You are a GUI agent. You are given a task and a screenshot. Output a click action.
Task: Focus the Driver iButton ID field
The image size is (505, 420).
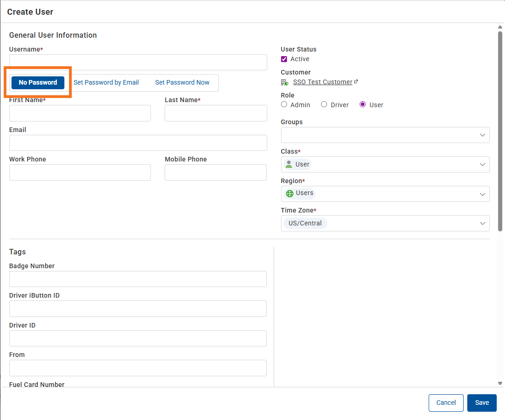pos(138,309)
